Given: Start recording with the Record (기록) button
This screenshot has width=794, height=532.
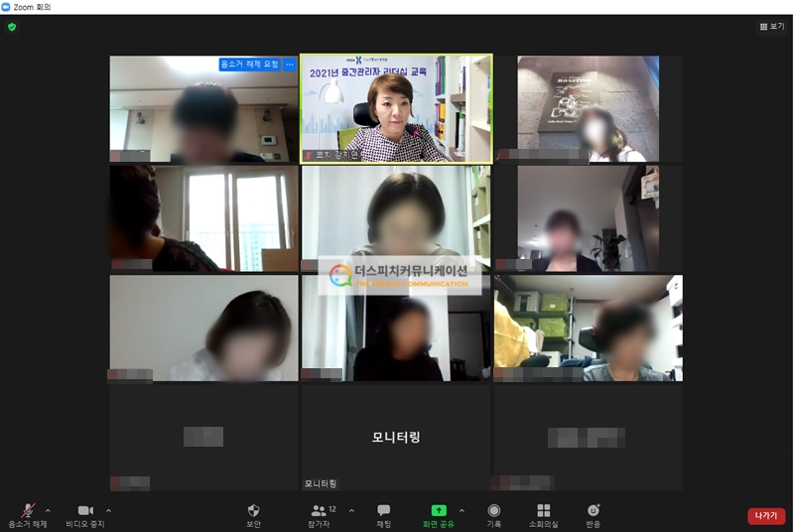Looking at the screenshot, I should (x=493, y=514).
